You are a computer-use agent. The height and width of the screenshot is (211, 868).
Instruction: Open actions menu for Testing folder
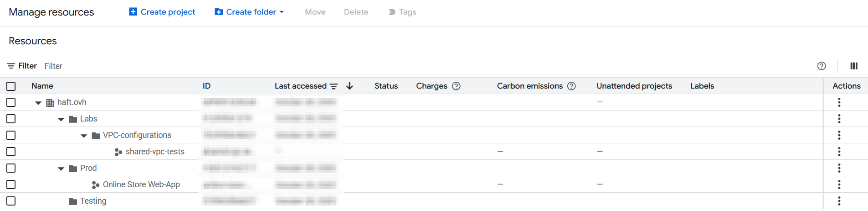tap(839, 201)
